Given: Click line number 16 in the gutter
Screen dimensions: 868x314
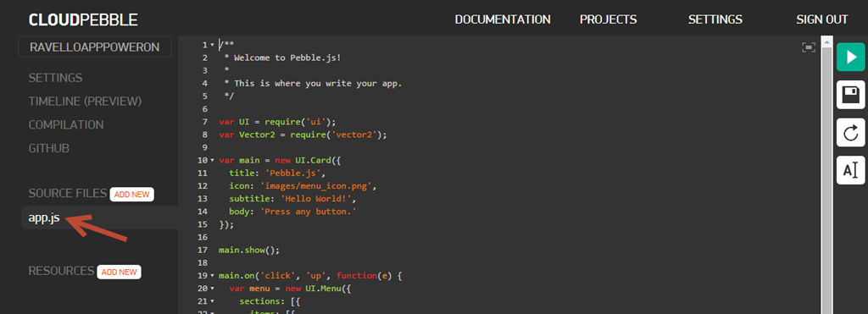Looking at the screenshot, I should [x=203, y=237].
